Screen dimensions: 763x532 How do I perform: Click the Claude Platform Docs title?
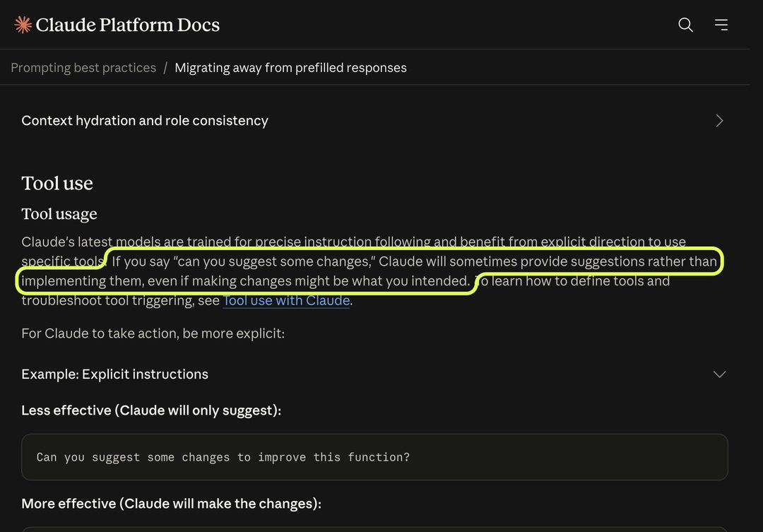tap(127, 25)
